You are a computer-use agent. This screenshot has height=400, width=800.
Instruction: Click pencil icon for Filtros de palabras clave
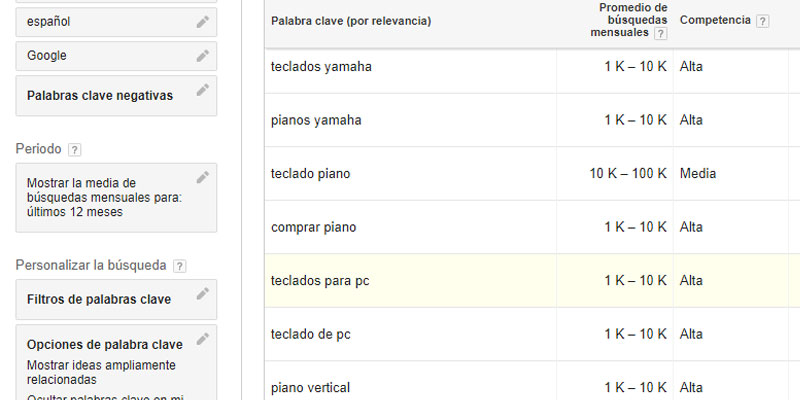point(203,293)
